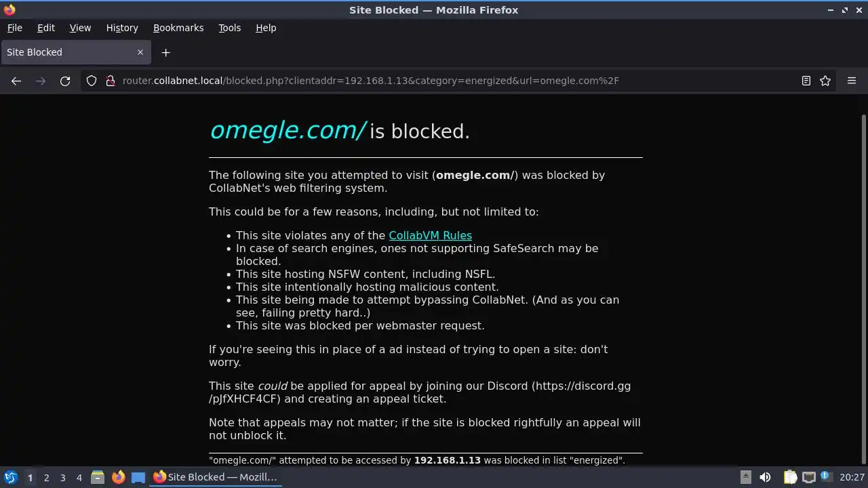Click the bold '192.168.1.13' IP text

448,460
